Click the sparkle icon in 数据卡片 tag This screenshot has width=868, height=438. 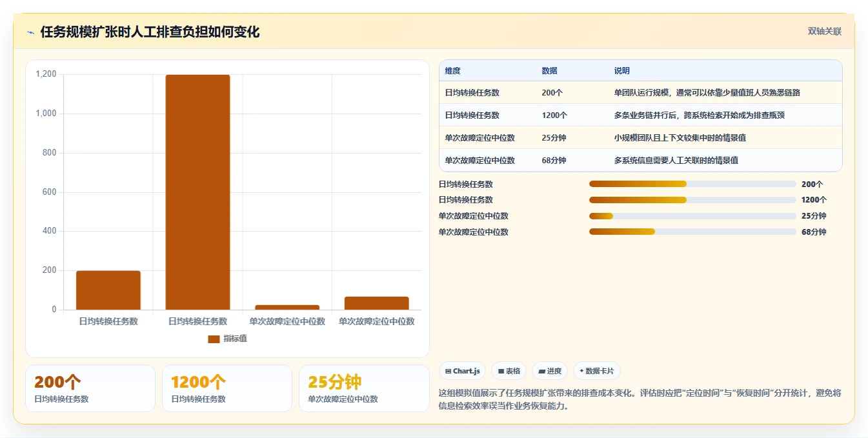pyautogui.click(x=581, y=371)
